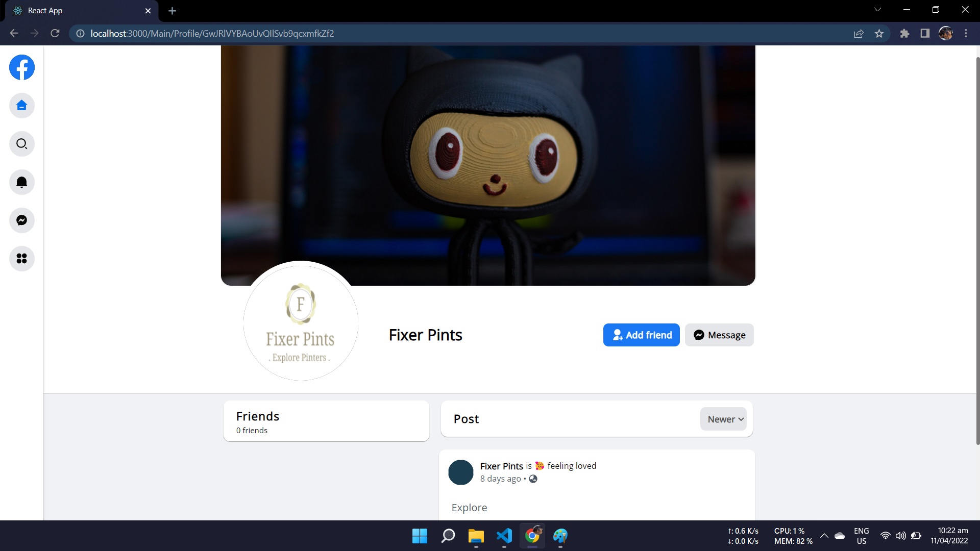Open the Menu grid icon in sidebar
The image size is (980, 551).
pos(21,259)
